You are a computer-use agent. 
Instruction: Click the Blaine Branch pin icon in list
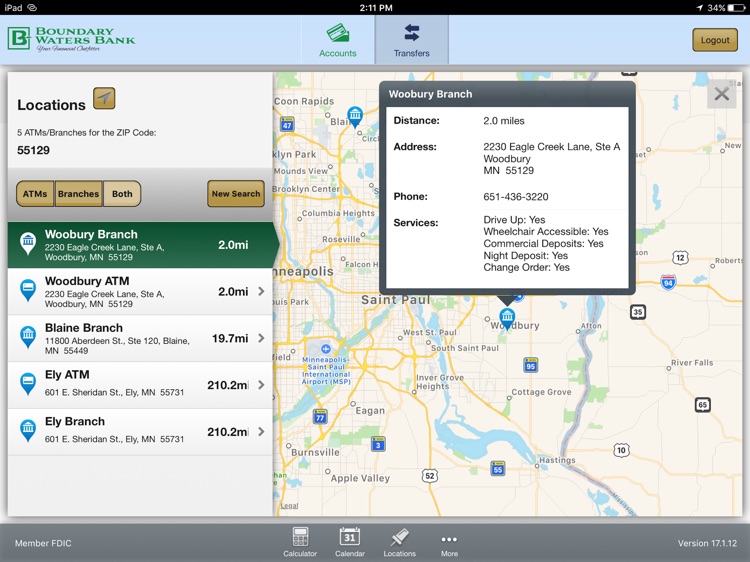point(28,337)
